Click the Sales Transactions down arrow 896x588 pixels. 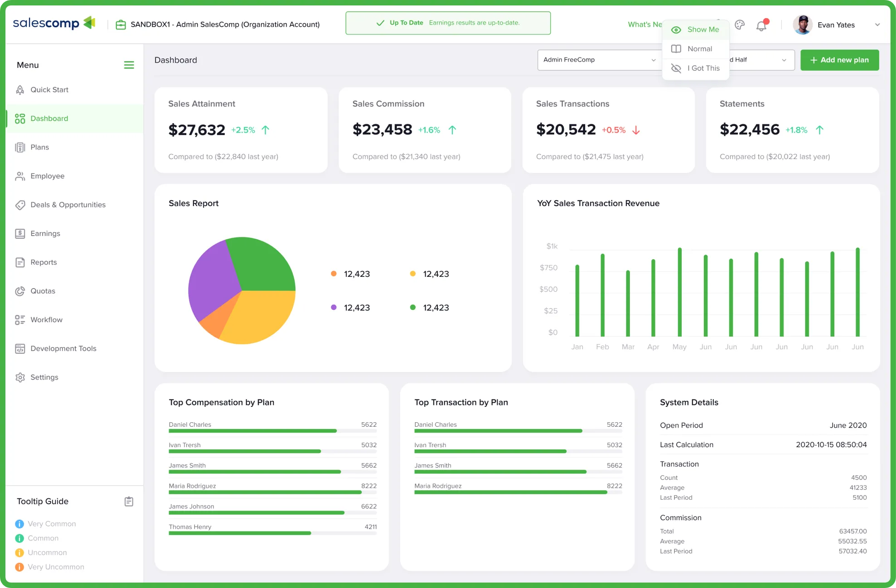[636, 130]
